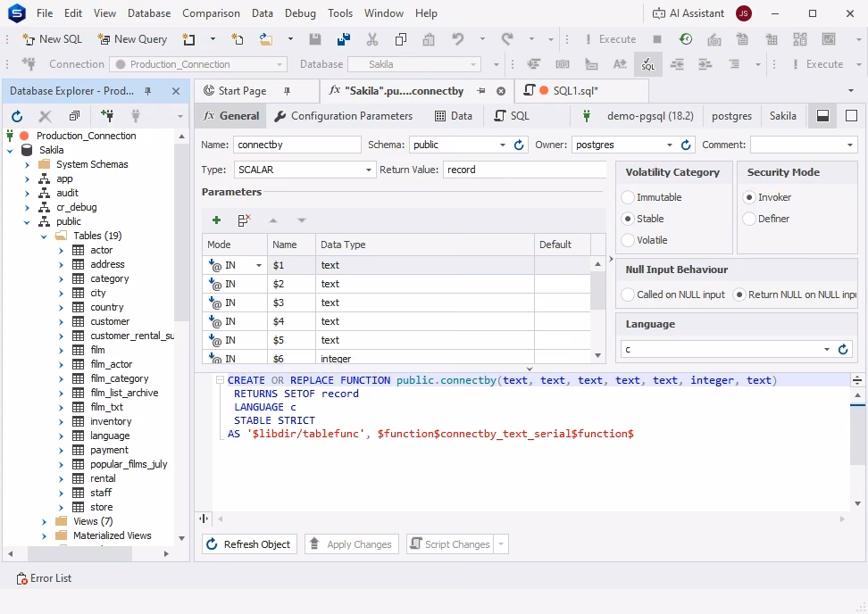Viewport: 868px width, 614px height.
Task: Expand the actor table node
Action: (x=62, y=251)
